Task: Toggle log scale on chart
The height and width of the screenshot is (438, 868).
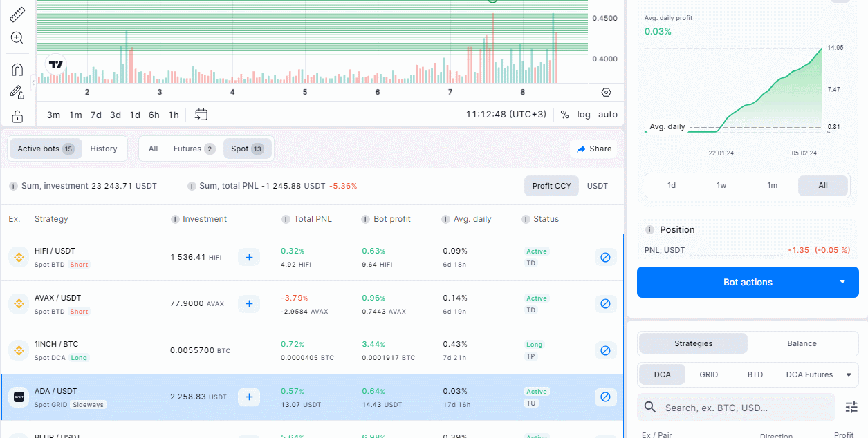Action: click(584, 115)
